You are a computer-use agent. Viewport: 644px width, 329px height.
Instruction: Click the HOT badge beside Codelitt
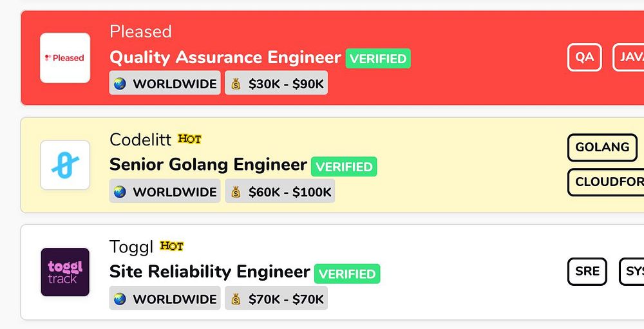pyautogui.click(x=190, y=139)
